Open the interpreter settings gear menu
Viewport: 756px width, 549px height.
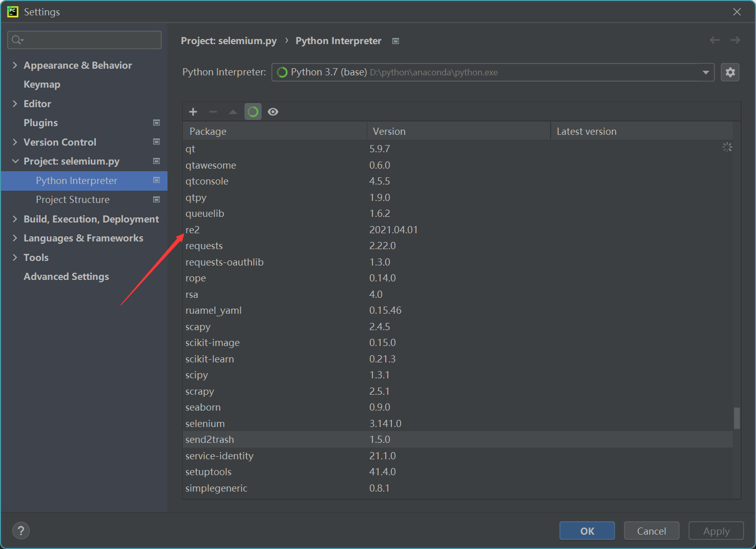click(x=730, y=72)
